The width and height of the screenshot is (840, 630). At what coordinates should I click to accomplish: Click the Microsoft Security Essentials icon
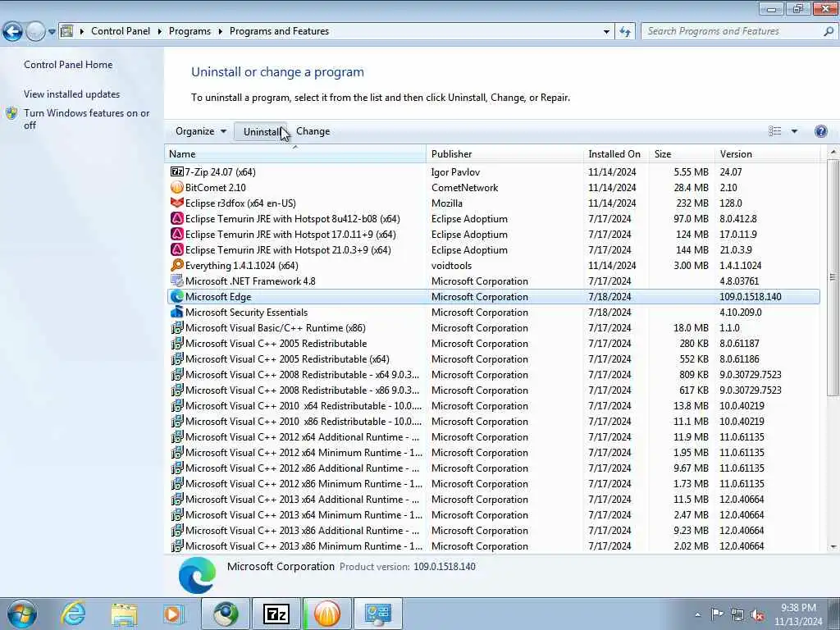[177, 312]
